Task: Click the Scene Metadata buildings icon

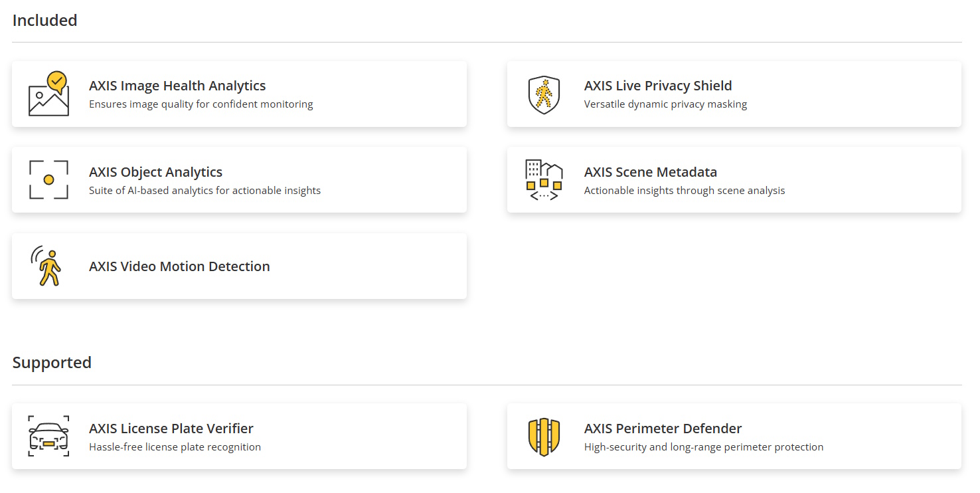Action: pyautogui.click(x=544, y=180)
